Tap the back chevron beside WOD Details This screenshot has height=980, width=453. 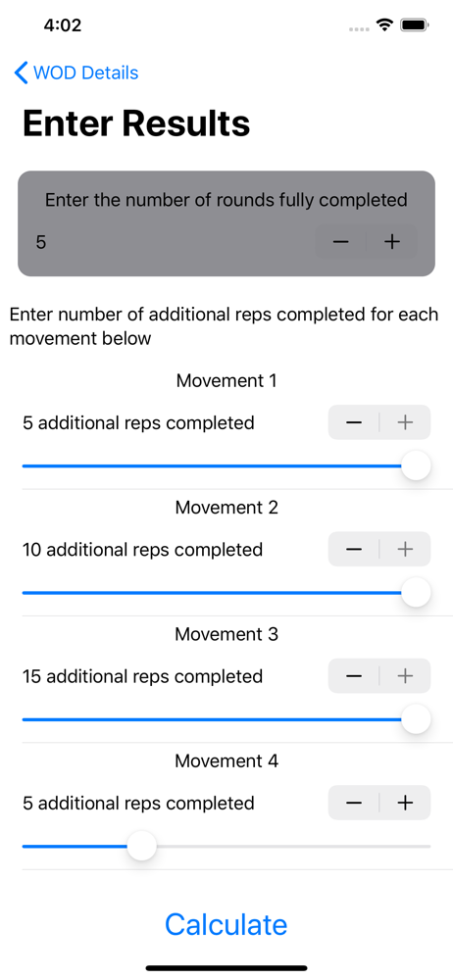coord(22,73)
